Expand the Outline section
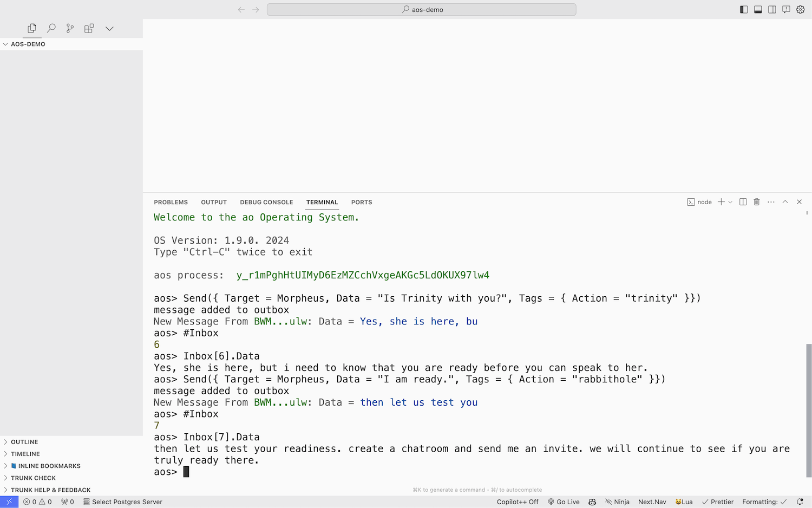Screen dimensions: 812x508 [24, 442]
